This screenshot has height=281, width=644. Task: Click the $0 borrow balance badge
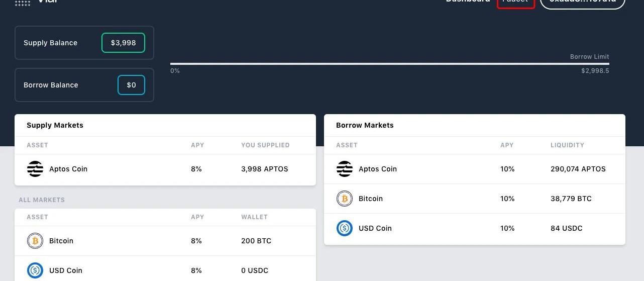click(x=131, y=85)
